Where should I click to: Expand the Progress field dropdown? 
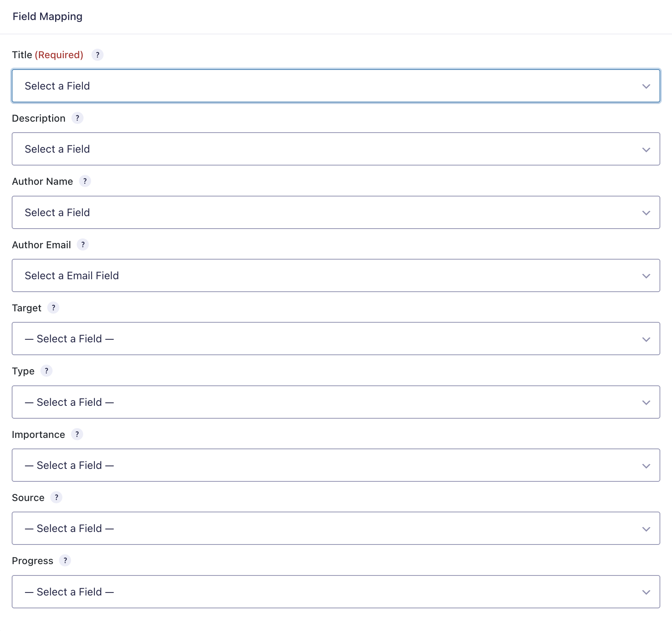pos(336,592)
